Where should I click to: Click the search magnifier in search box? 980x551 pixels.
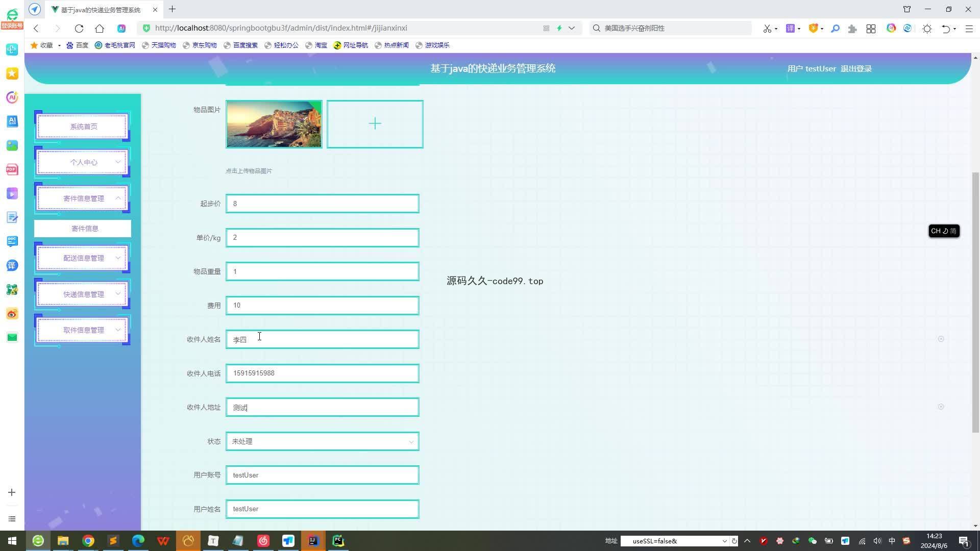point(596,28)
